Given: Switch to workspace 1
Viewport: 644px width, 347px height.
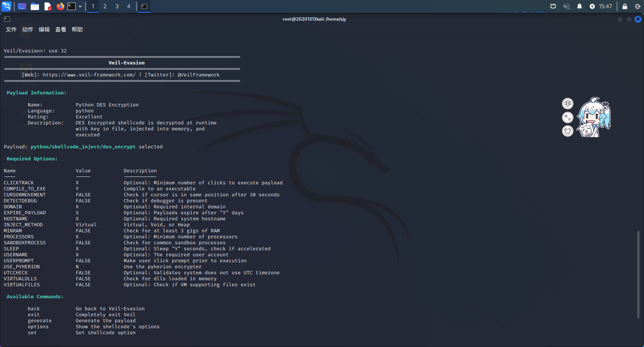Looking at the screenshot, I should 93,6.
